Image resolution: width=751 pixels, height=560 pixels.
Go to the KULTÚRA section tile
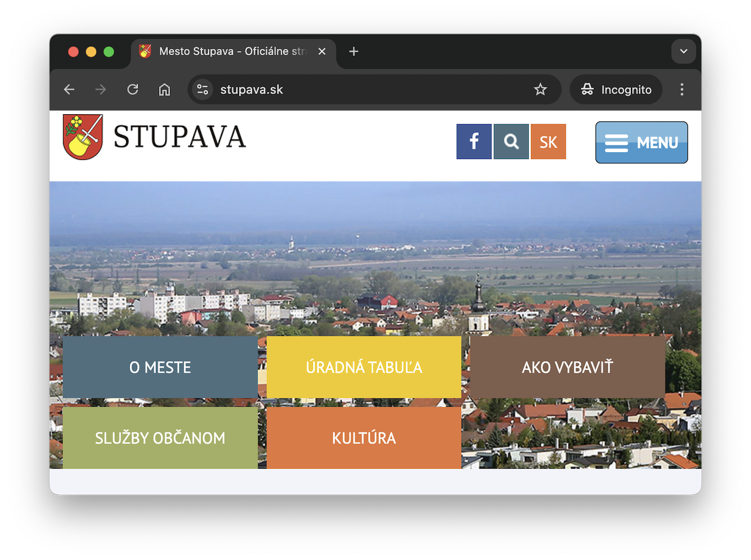coord(364,437)
